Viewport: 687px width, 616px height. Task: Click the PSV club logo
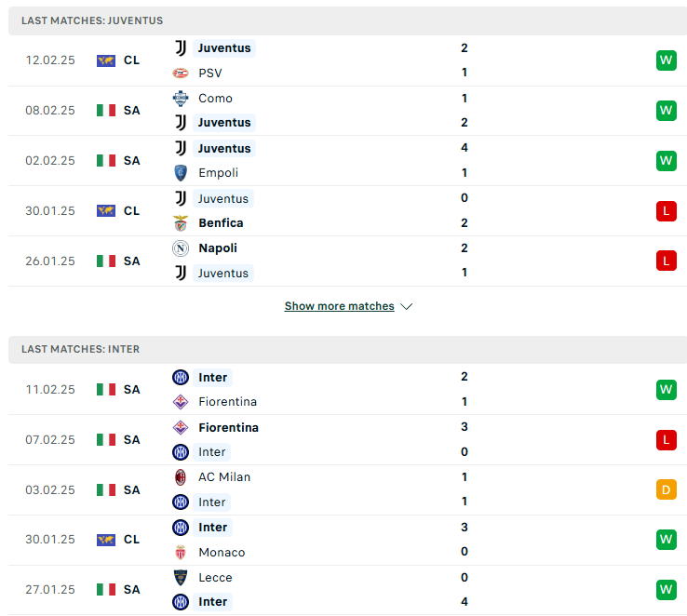[180, 74]
